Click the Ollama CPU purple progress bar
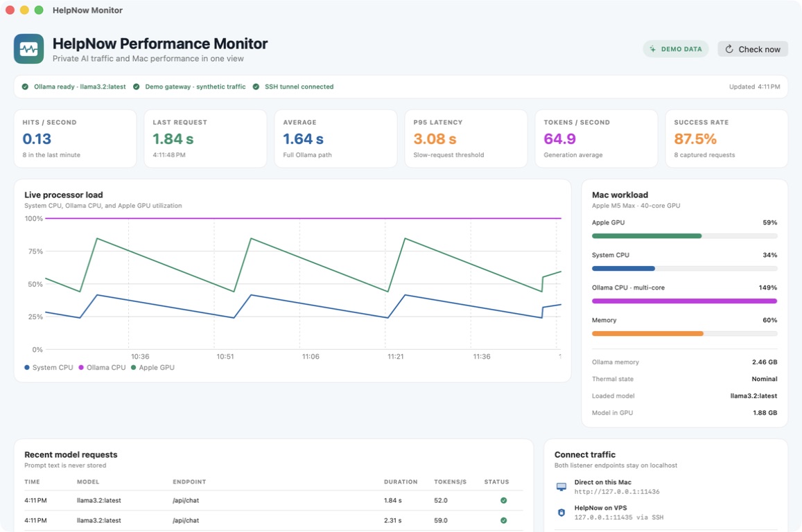The image size is (802, 532). coord(684,301)
